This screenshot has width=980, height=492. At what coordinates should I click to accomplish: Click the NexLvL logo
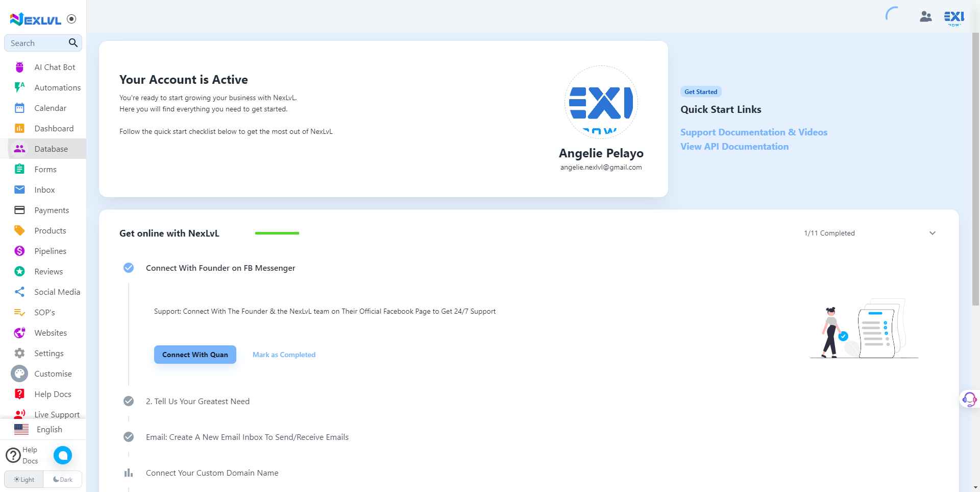[x=35, y=19]
